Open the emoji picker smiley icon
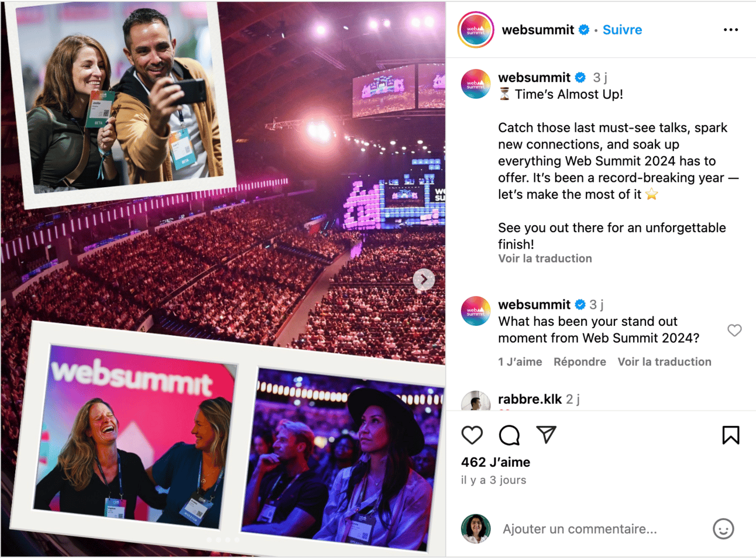 coord(723,529)
